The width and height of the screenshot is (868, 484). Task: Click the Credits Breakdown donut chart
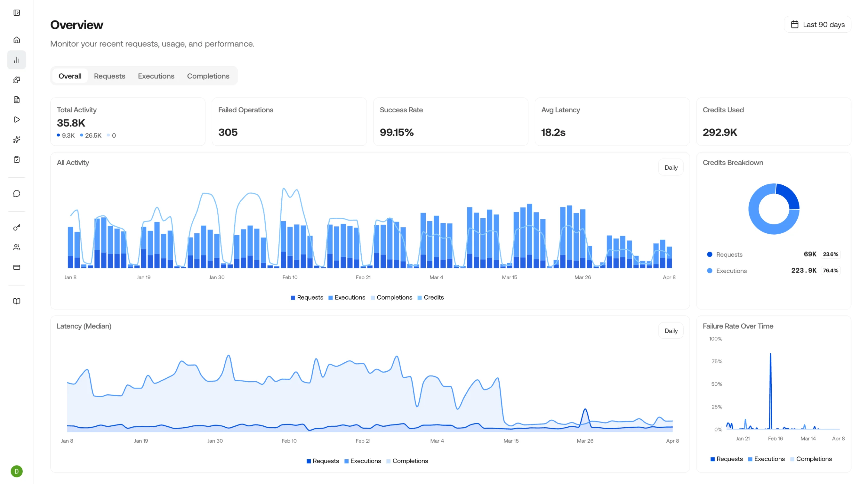click(x=774, y=209)
